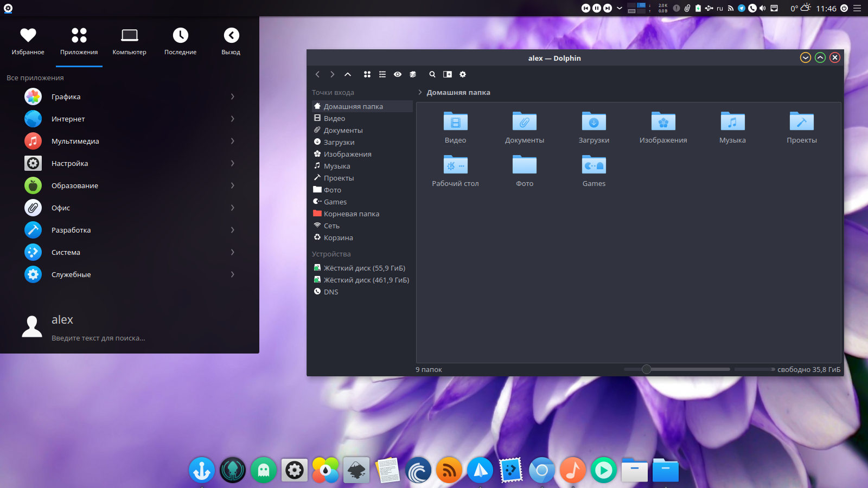The height and width of the screenshot is (488, 868).
Task: Go up to the parent folder
Action: click(x=348, y=74)
